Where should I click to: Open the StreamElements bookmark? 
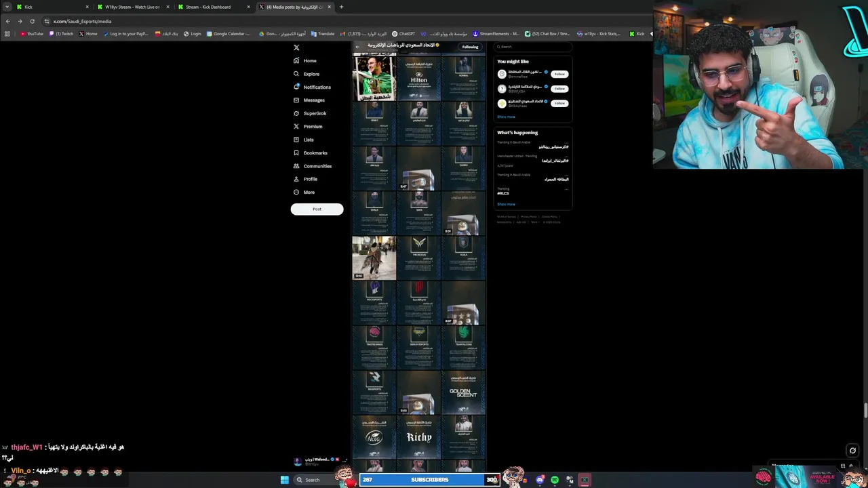[x=496, y=34]
